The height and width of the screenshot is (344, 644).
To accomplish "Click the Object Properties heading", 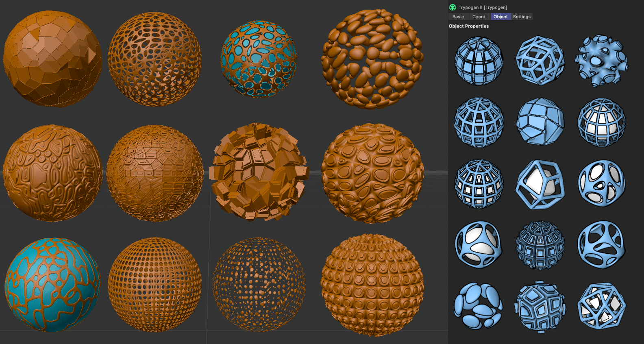I will coord(469,26).
